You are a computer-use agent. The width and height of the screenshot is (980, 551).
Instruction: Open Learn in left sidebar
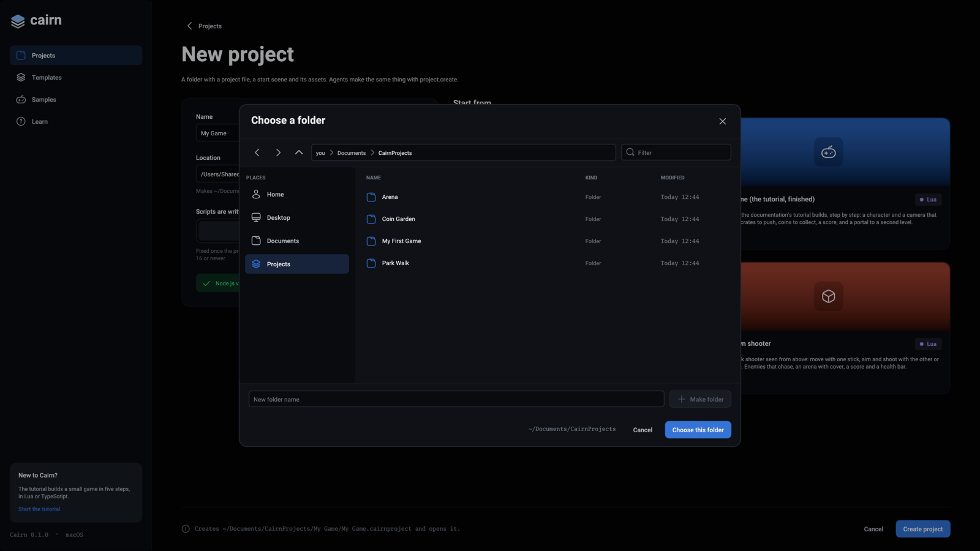click(x=76, y=121)
